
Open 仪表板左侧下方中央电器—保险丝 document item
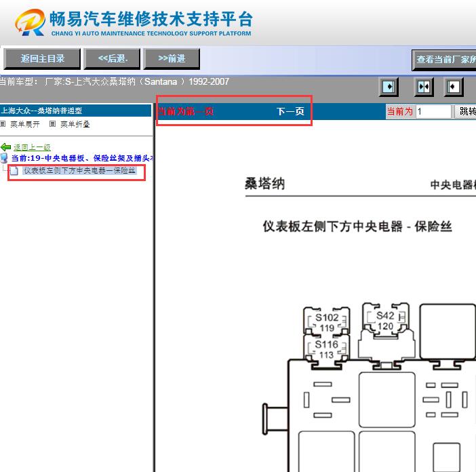coord(79,171)
